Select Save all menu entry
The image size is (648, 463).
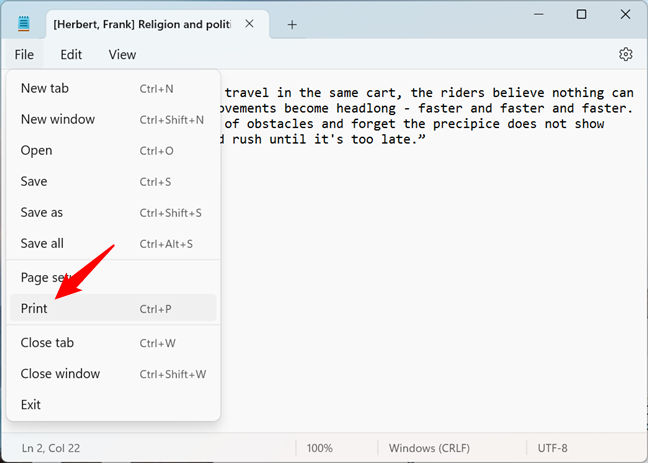(x=41, y=243)
